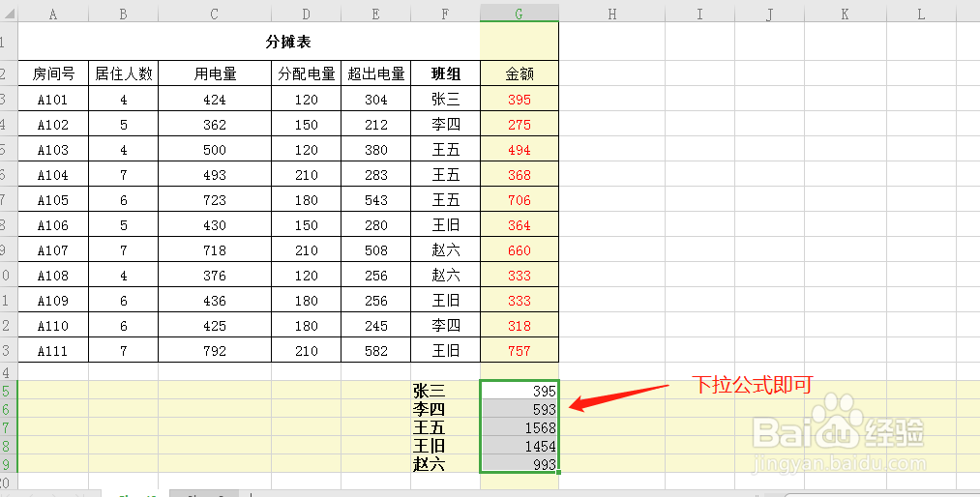Click excess value 582
The image size is (980, 497).
click(x=375, y=351)
